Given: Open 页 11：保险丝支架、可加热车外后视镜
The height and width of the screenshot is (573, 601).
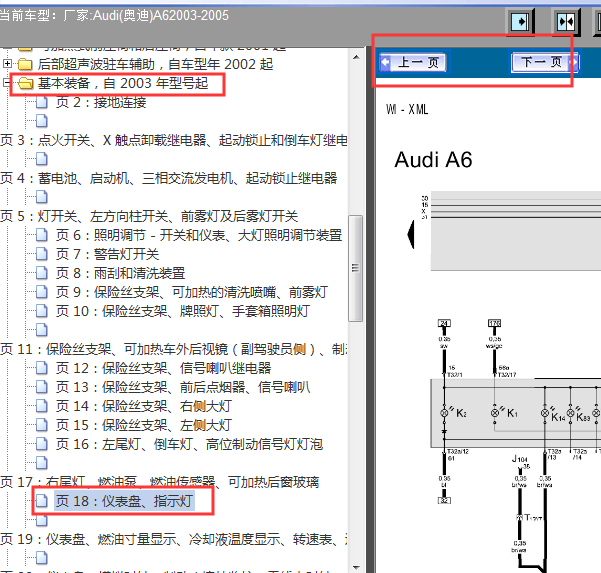Looking at the screenshot, I should (174, 349).
